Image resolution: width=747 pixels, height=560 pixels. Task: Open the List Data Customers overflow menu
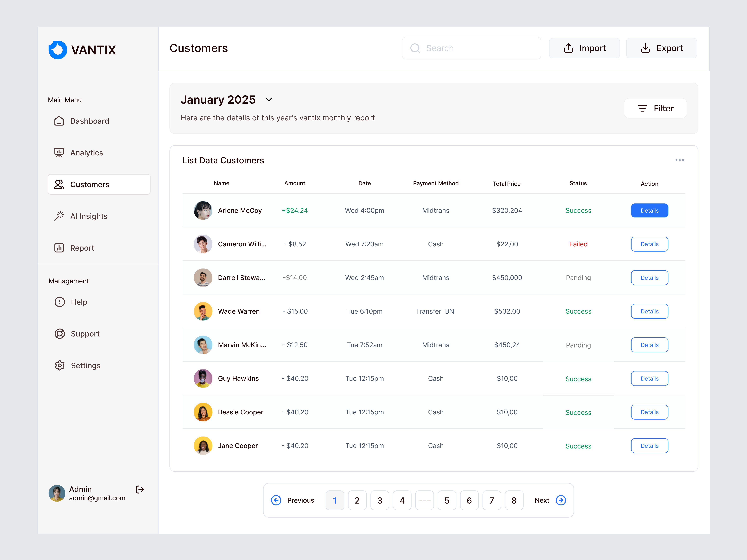[680, 160]
